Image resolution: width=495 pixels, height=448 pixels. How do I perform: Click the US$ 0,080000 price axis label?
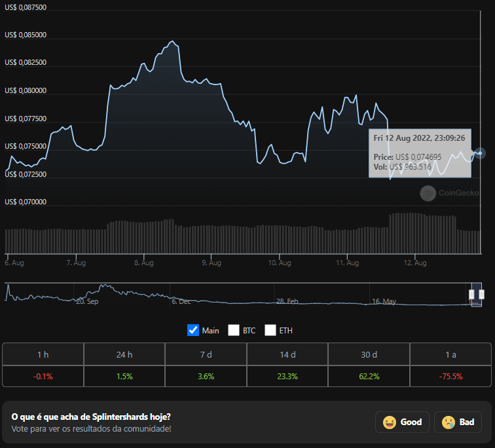(26, 90)
